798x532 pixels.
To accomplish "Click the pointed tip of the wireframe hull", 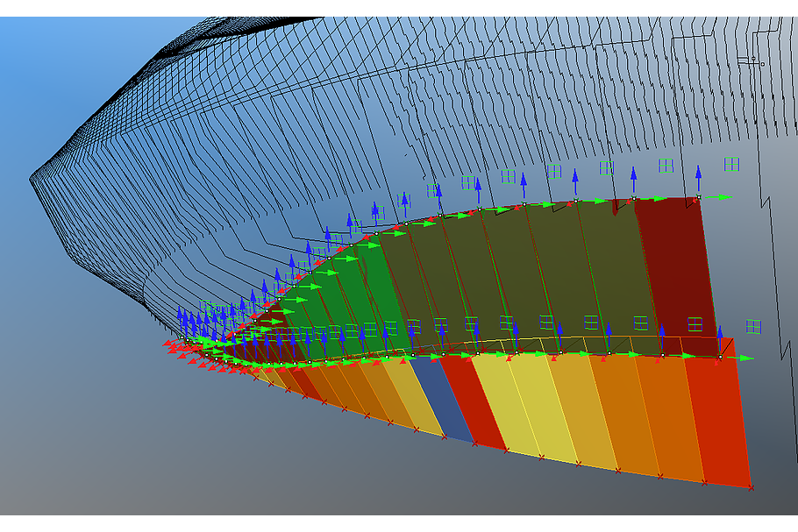I will pyautogui.click(x=32, y=178).
